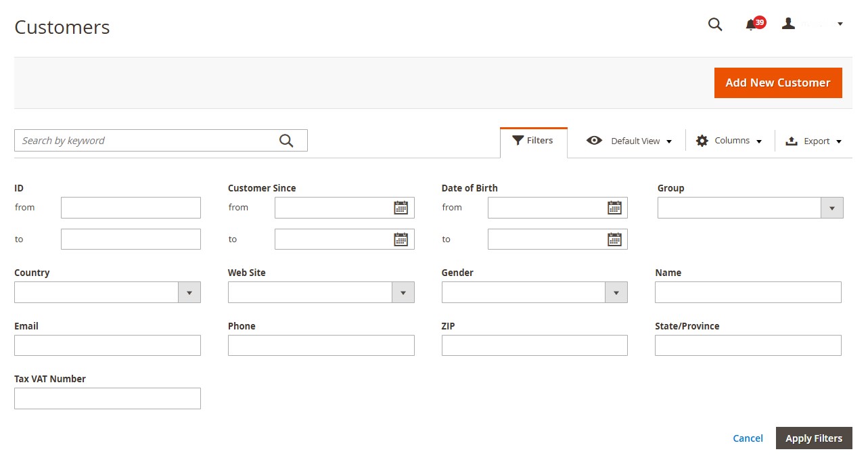Open the Export menu
Screen dimensions: 868x458
click(x=814, y=141)
